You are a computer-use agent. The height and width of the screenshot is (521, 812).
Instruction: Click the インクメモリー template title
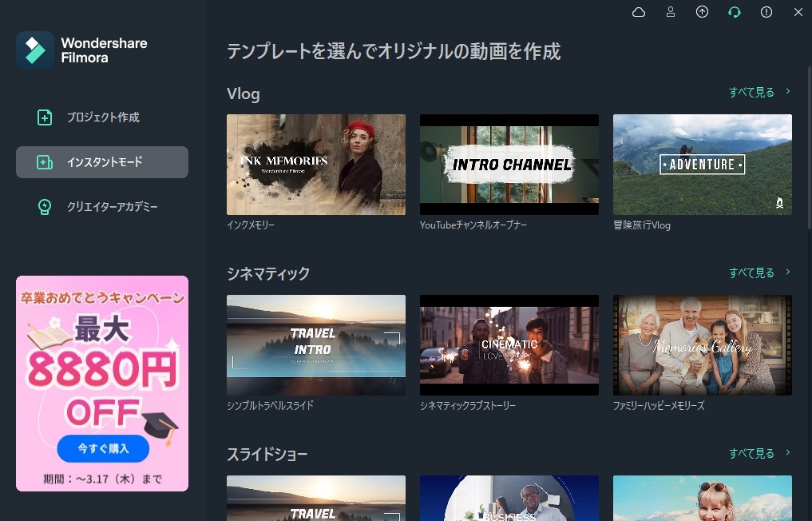pyautogui.click(x=251, y=225)
